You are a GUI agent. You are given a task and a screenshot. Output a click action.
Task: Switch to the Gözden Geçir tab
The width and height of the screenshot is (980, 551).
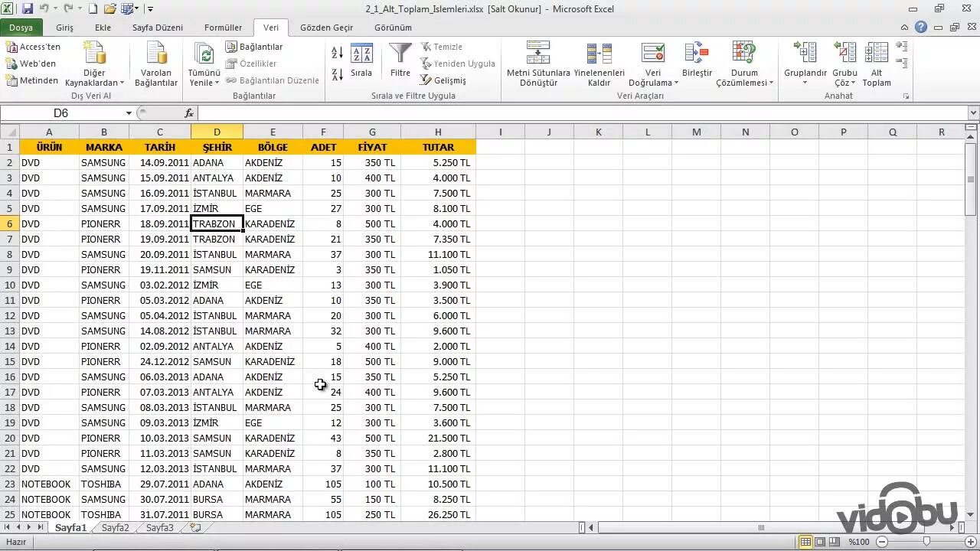pos(326,28)
